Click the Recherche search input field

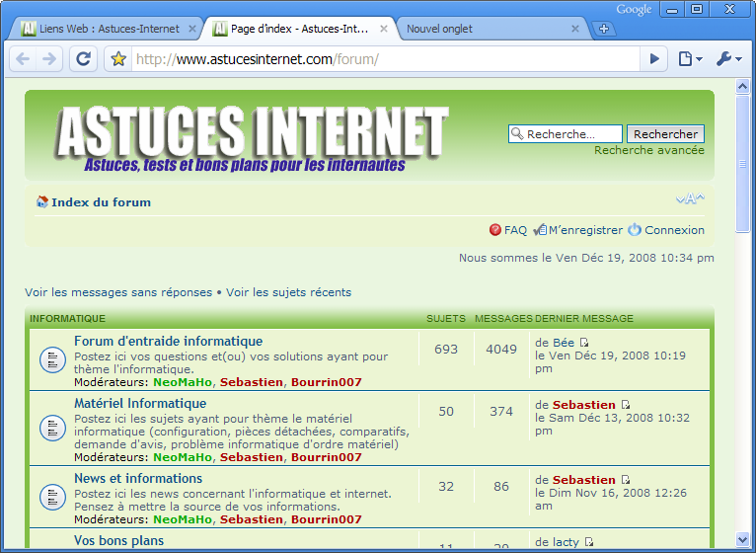pos(566,133)
